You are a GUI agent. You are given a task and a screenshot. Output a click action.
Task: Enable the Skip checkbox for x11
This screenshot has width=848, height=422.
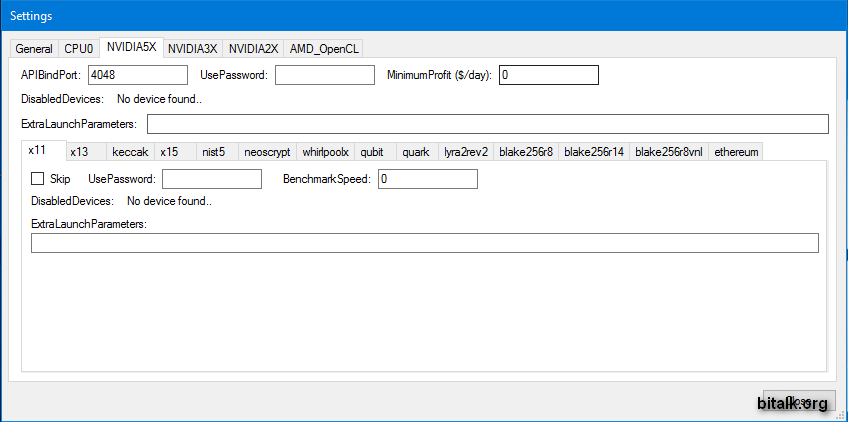pyautogui.click(x=38, y=179)
